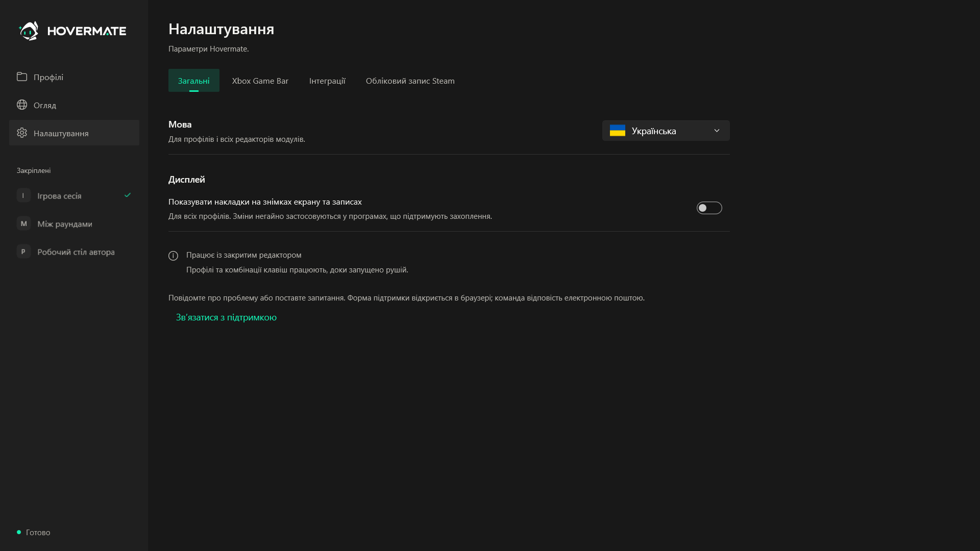Click the І badge for Ігрова сесія
The width and height of the screenshot is (980, 551).
[x=23, y=195]
